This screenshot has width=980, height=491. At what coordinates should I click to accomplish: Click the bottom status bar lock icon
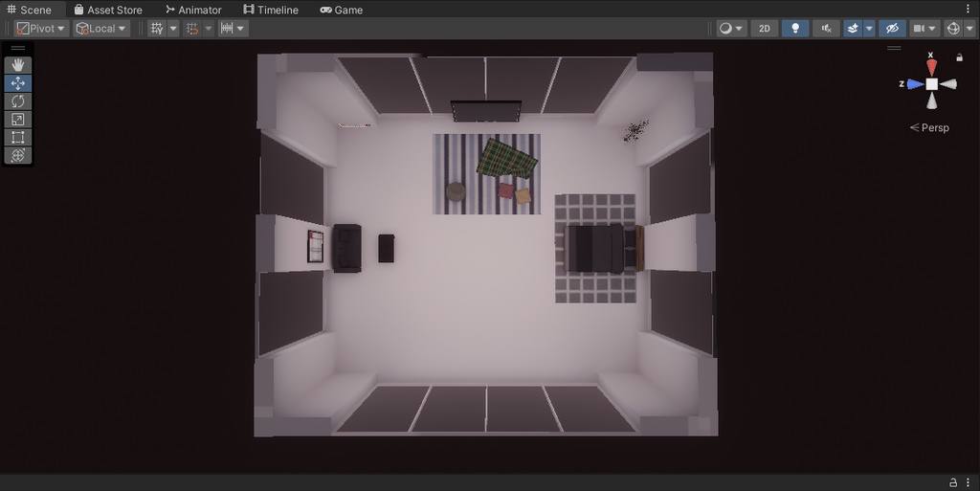click(x=953, y=482)
